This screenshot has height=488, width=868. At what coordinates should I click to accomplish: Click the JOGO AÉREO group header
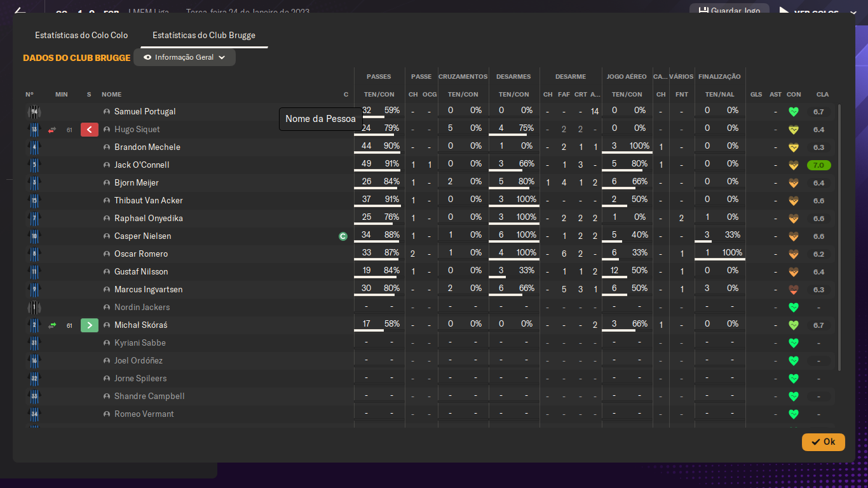tap(627, 77)
